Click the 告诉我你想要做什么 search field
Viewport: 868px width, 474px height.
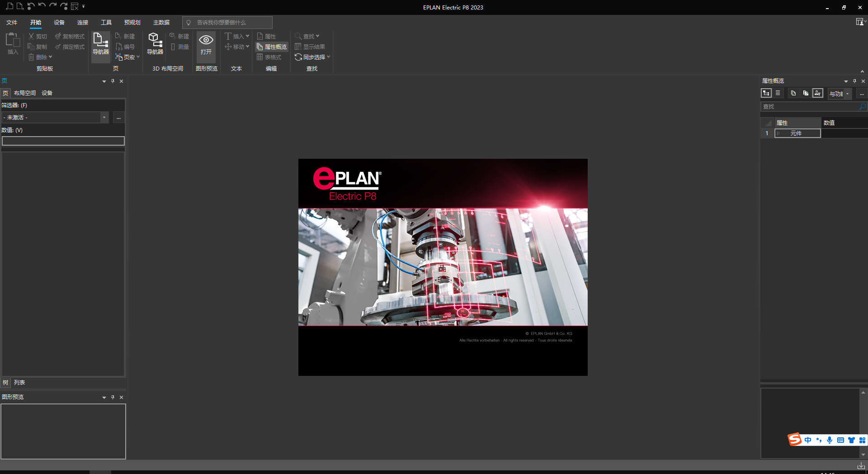(227, 22)
